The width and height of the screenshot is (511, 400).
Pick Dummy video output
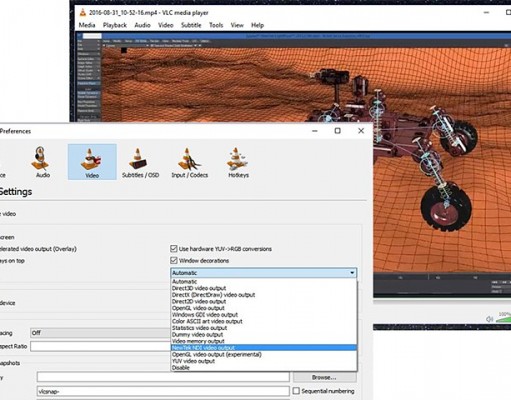coord(264,335)
